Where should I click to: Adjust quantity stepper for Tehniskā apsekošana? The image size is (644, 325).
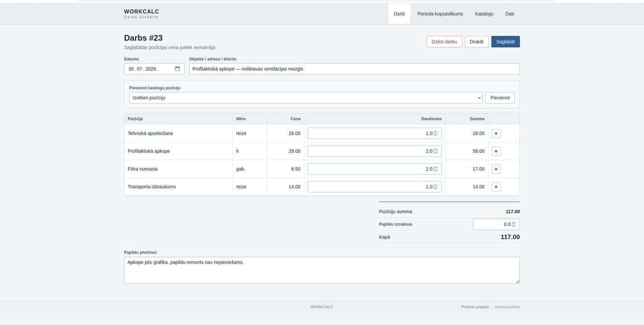[x=436, y=133]
